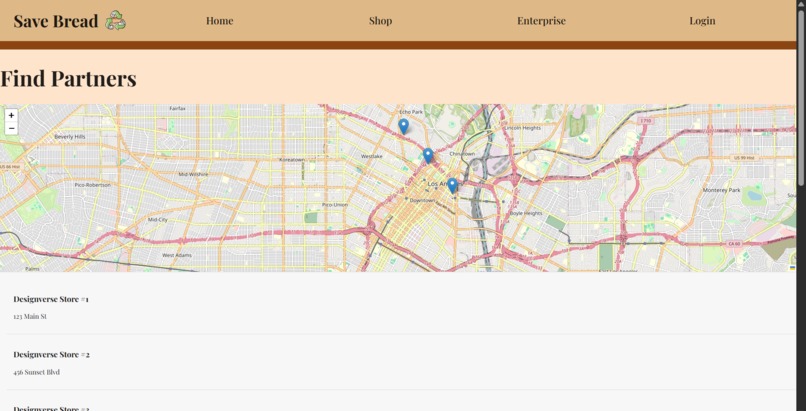Click the Beverly Hills label on map
The width and height of the screenshot is (806, 411).
pyautogui.click(x=70, y=137)
